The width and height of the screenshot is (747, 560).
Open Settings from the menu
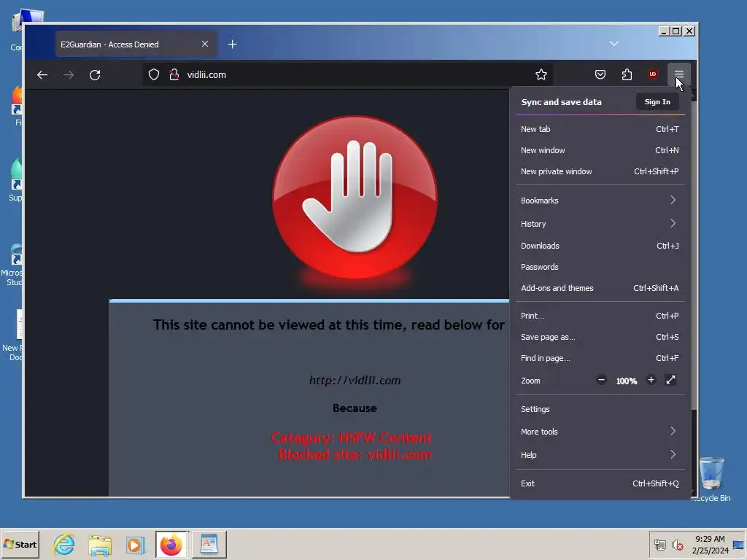pos(600,409)
